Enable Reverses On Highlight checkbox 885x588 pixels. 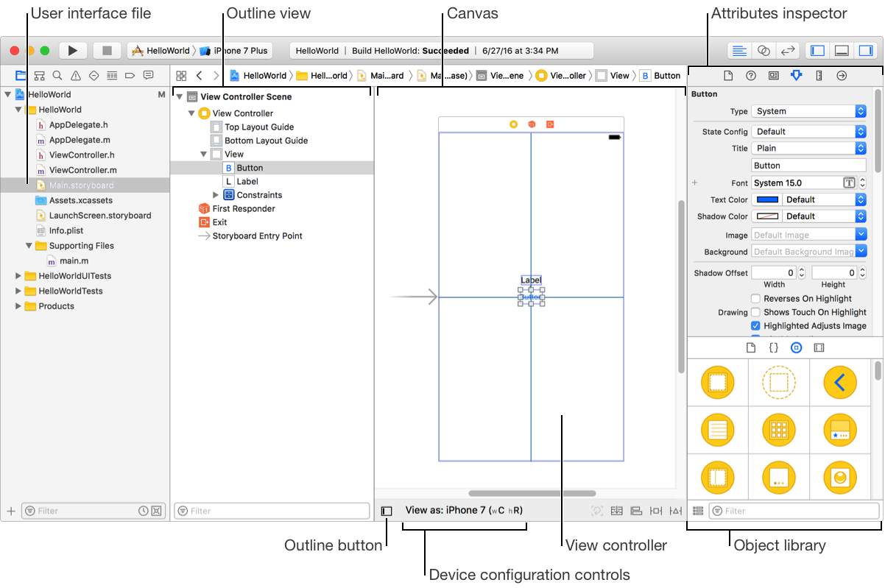pos(755,299)
